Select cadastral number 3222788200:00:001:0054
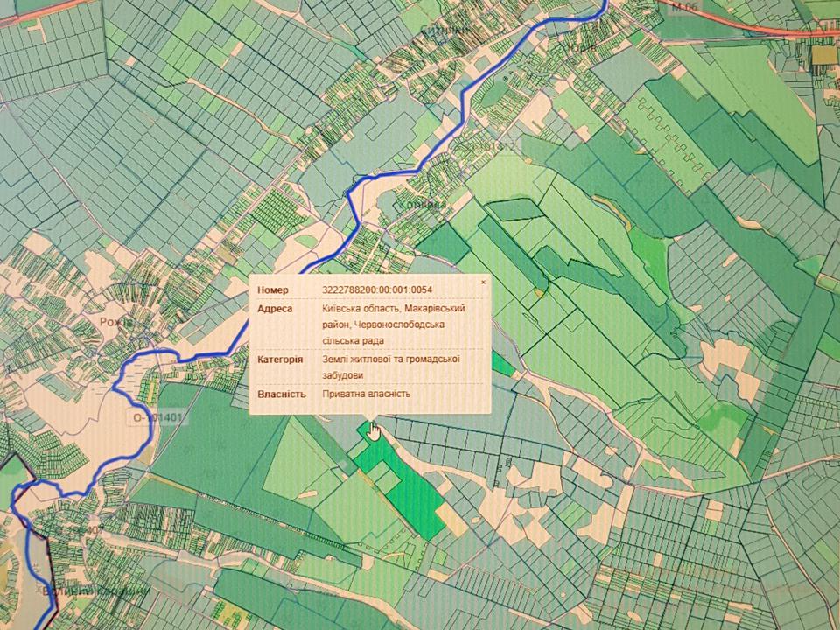Screen dimensions: 840x630 pos(377,290)
